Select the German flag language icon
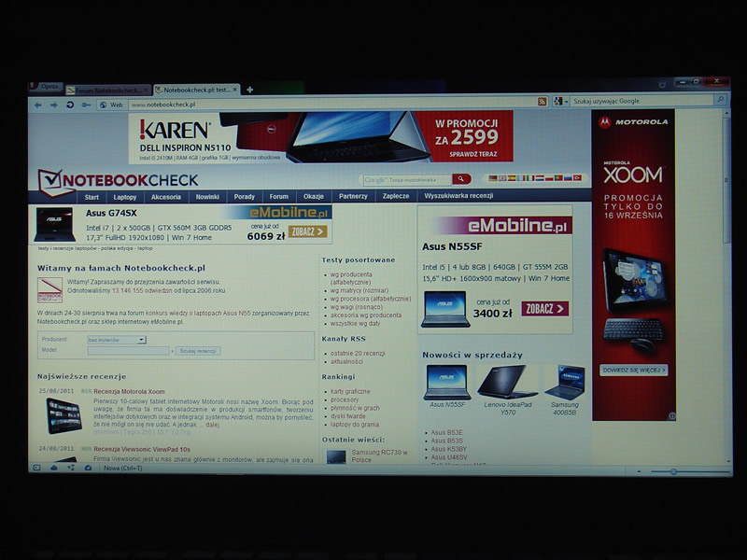This screenshot has height=560, width=747. (x=493, y=178)
